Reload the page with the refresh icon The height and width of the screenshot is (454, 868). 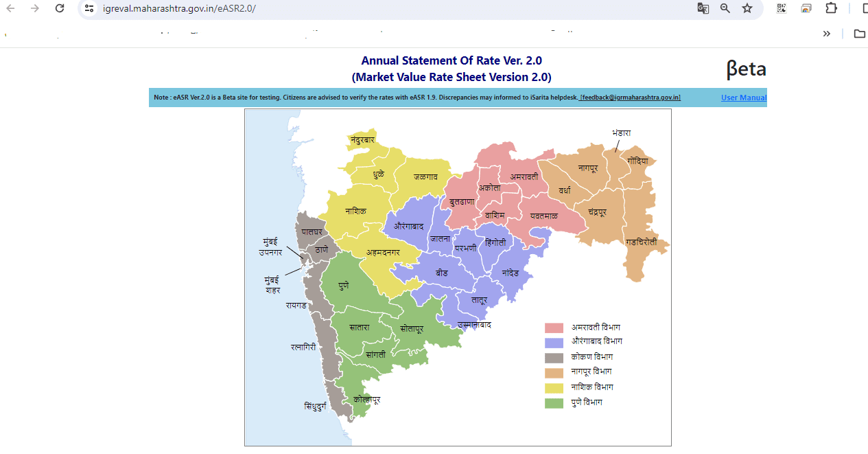click(x=59, y=8)
